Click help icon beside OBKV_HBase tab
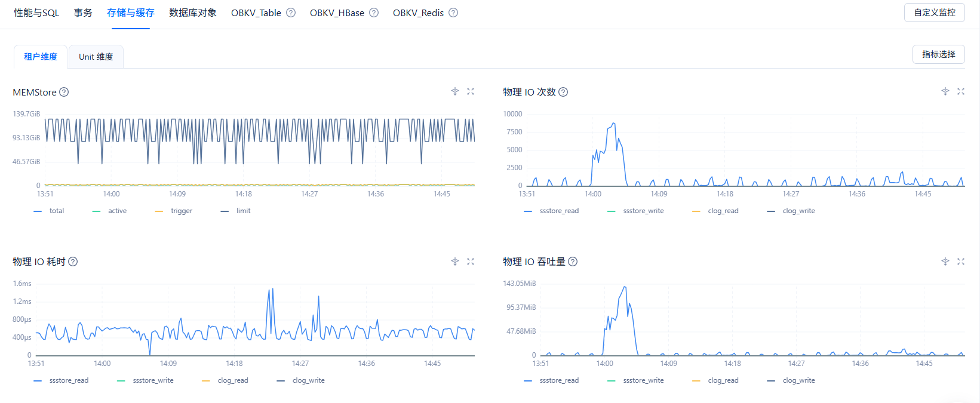 374,13
